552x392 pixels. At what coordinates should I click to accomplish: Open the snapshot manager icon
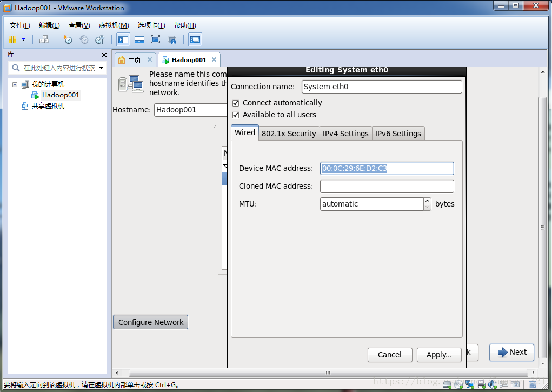click(x=100, y=39)
